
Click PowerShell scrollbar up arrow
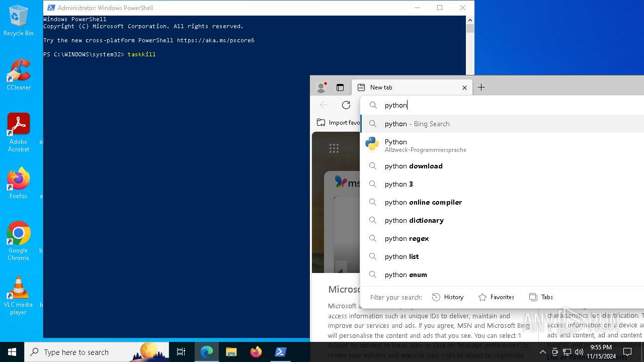pyautogui.click(x=470, y=20)
